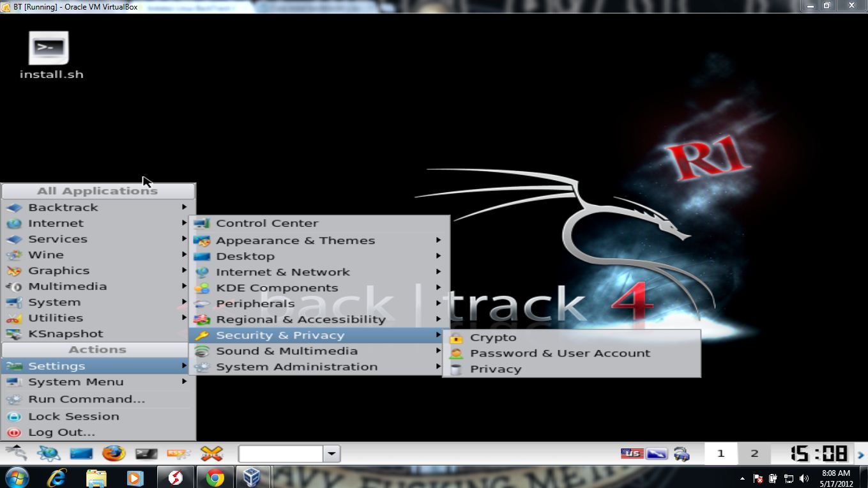The height and width of the screenshot is (488, 868).
Task: Open Desktop settings submenu
Action: (319, 256)
